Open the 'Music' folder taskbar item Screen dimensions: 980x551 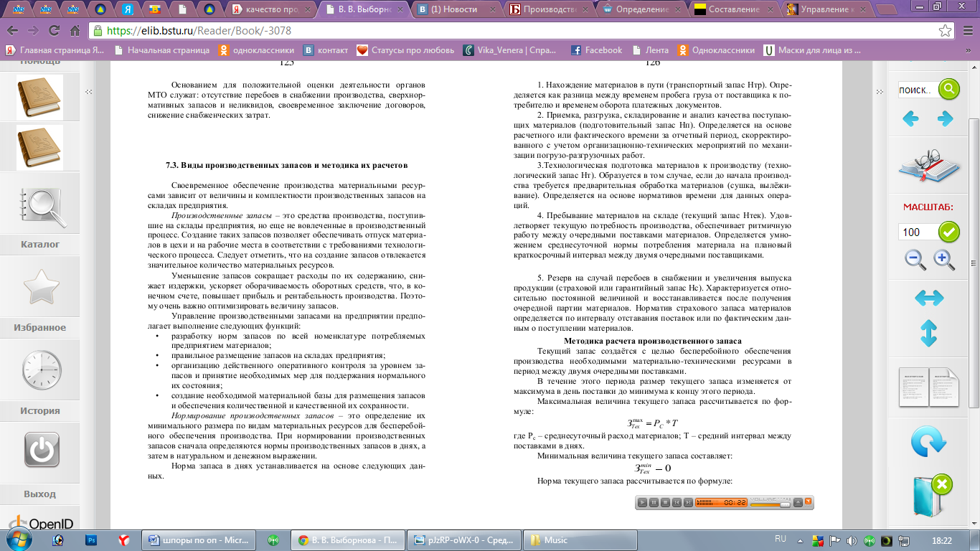click(580, 540)
